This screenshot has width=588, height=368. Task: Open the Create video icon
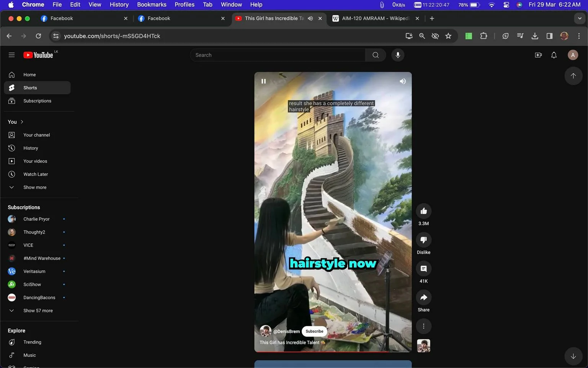point(538,55)
